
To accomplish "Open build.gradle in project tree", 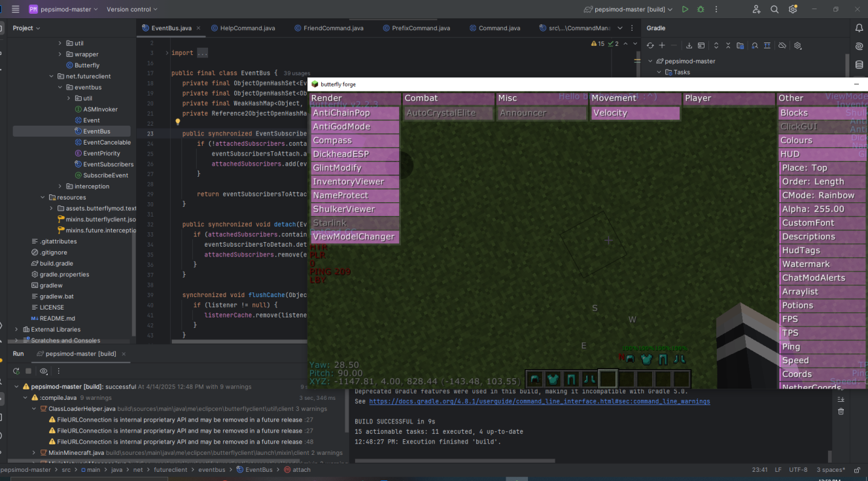I will pos(56,263).
